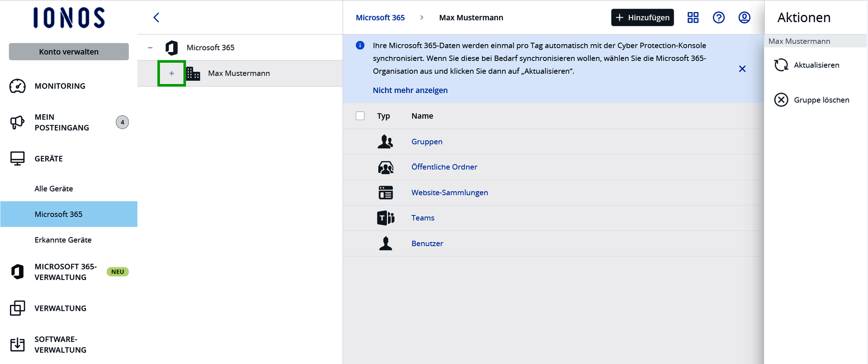This screenshot has width=868, height=364.
Task: Open the Teams link
Action: pos(423,218)
